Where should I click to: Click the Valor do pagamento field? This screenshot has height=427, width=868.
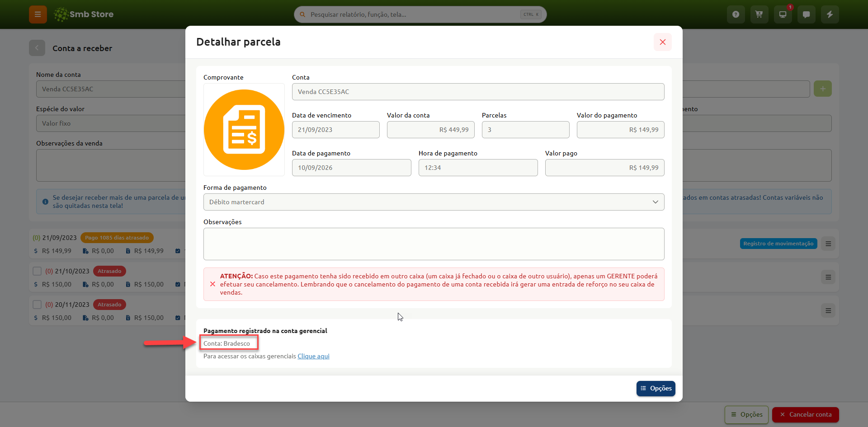pyautogui.click(x=621, y=130)
